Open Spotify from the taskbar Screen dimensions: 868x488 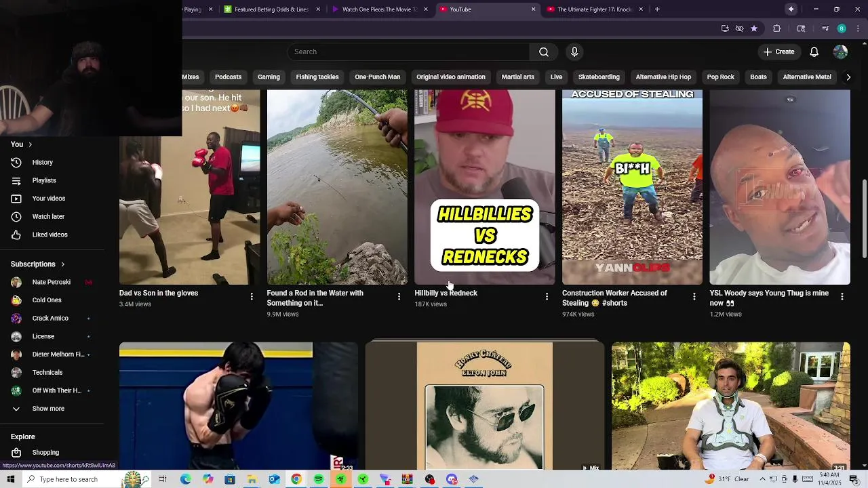pos(319,479)
